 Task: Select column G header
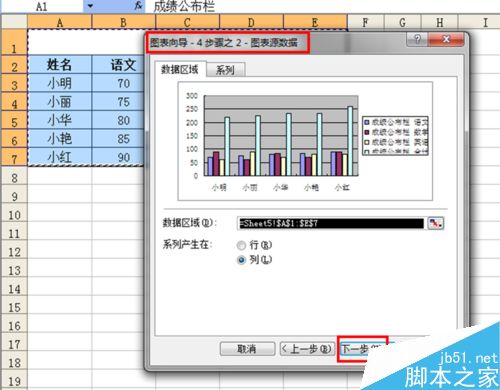(x=403, y=22)
